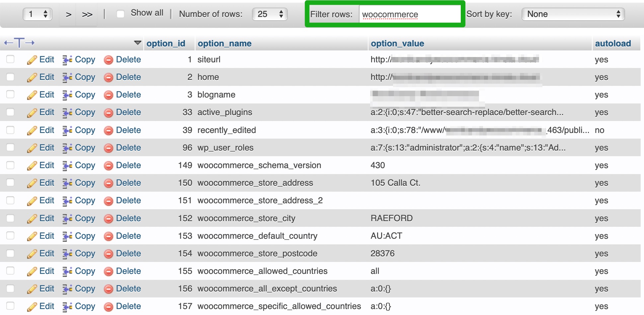Click the value '28376'

coord(382,253)
